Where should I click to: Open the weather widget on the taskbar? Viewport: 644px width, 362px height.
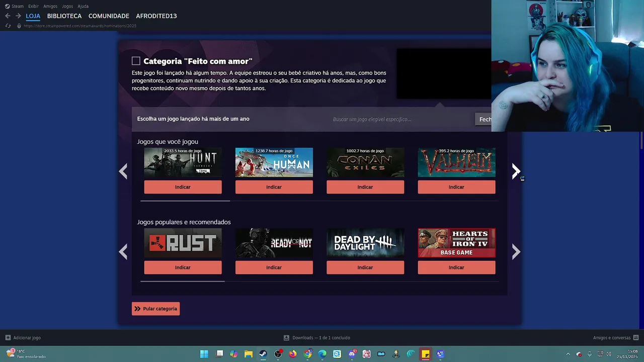[25, 354]
